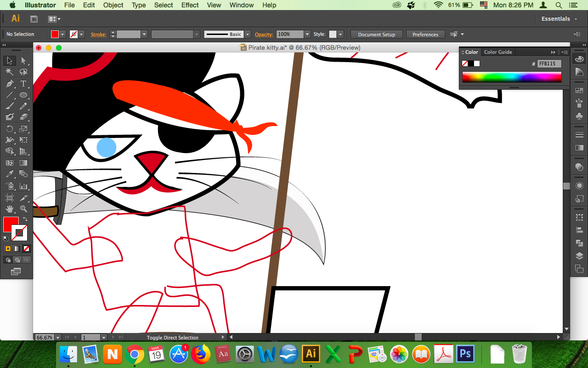Enable Draw Behind mode
588x368 pixels.
(x=17, y=260)
